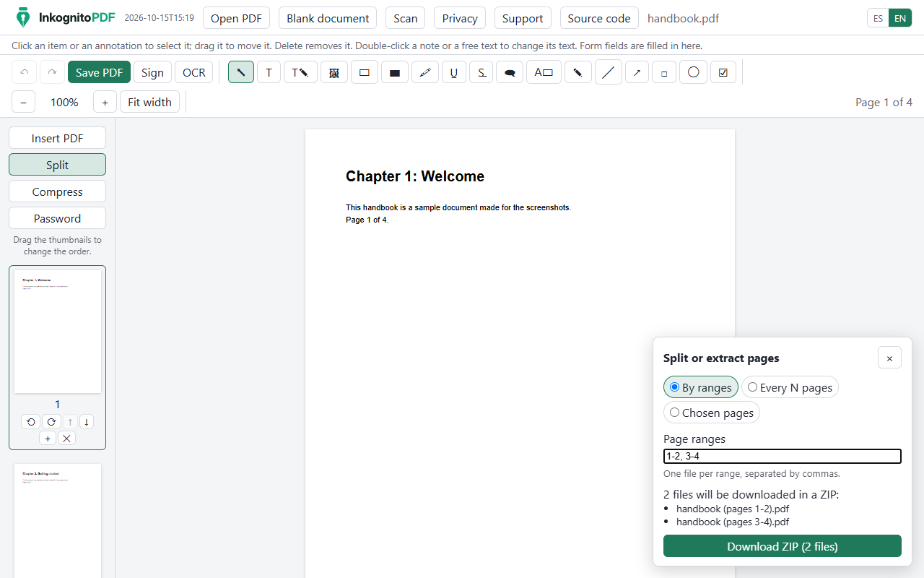Screen dimensions: 924x578
Task: Move page 1 down in order
Action: click(x=87, y=422)
